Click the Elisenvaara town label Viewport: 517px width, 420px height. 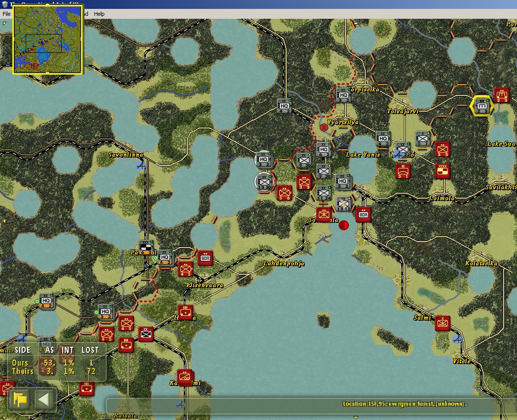205,285
